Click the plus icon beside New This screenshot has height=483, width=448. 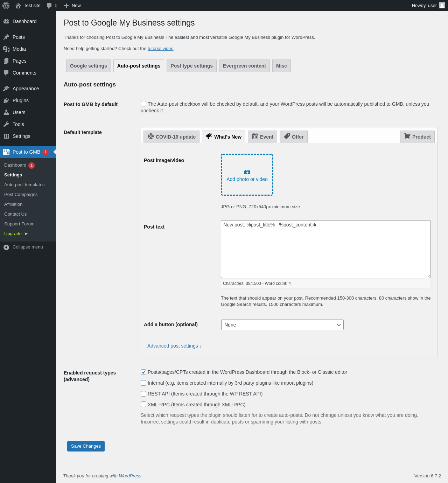coord(66,6)
